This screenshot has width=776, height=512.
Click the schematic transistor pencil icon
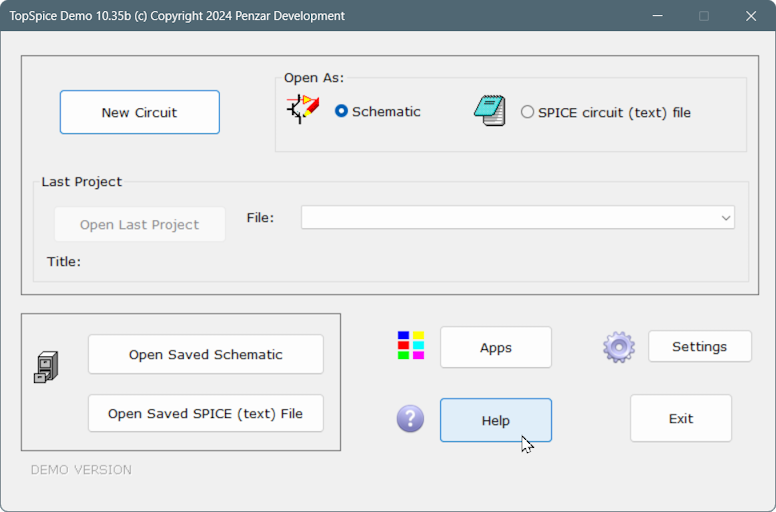[302, 109]
